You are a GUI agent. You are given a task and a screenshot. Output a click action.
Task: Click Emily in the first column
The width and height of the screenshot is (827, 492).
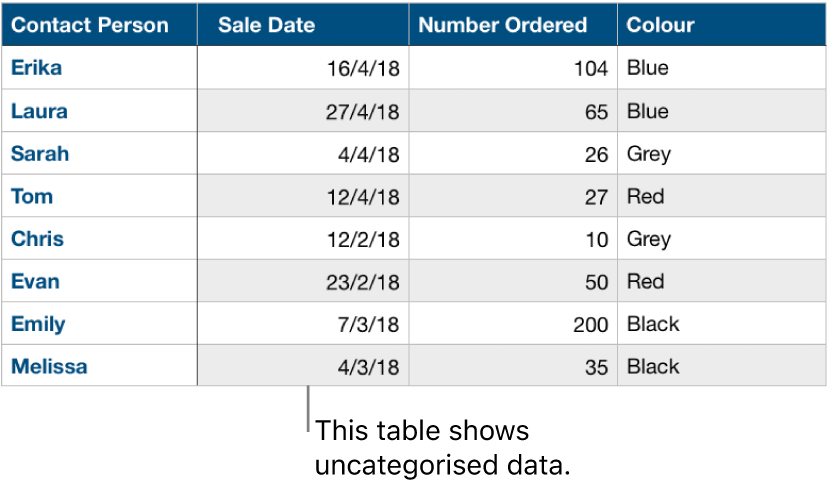click(38, 324)
